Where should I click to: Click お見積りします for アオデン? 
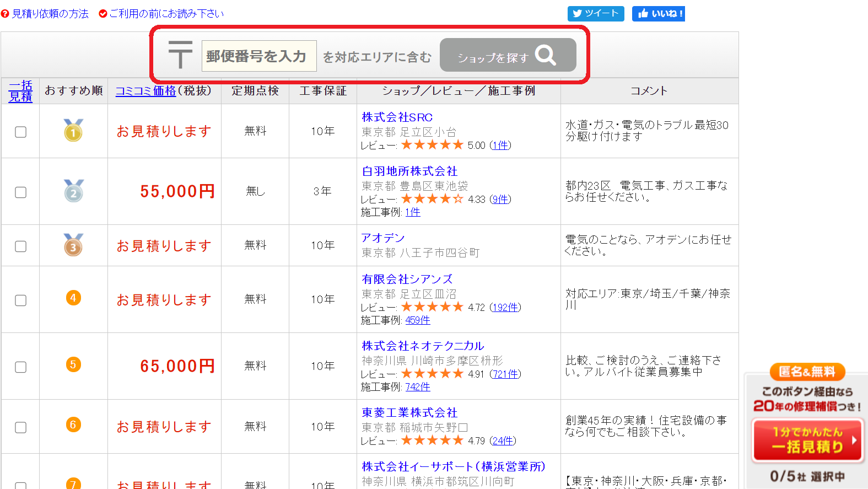(164, 246)
